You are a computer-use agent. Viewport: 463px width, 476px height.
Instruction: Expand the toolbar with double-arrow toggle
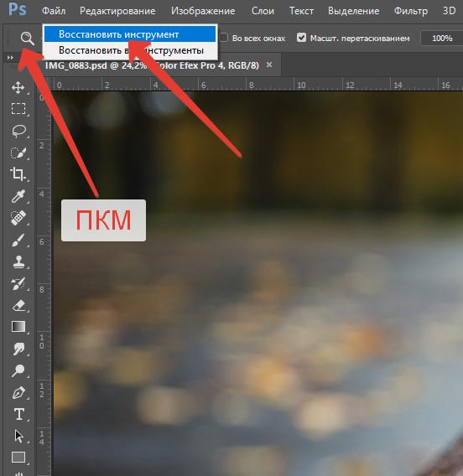[x=10, y=57]
